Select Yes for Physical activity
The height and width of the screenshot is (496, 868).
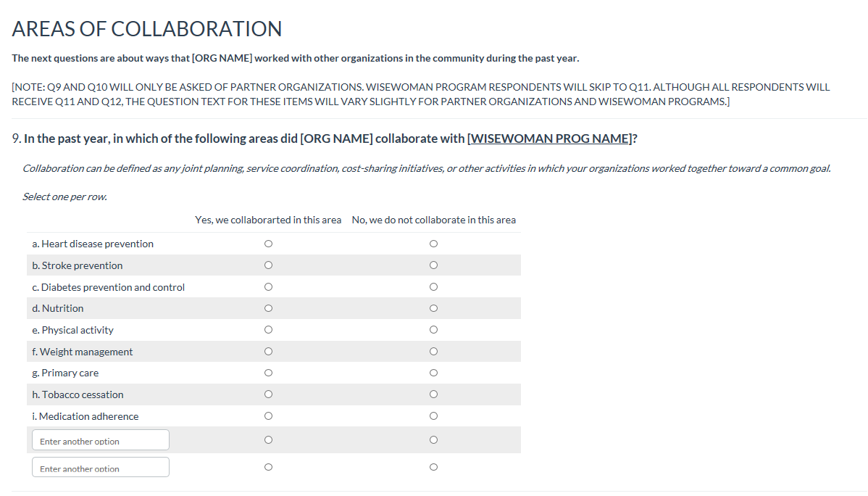268,330
